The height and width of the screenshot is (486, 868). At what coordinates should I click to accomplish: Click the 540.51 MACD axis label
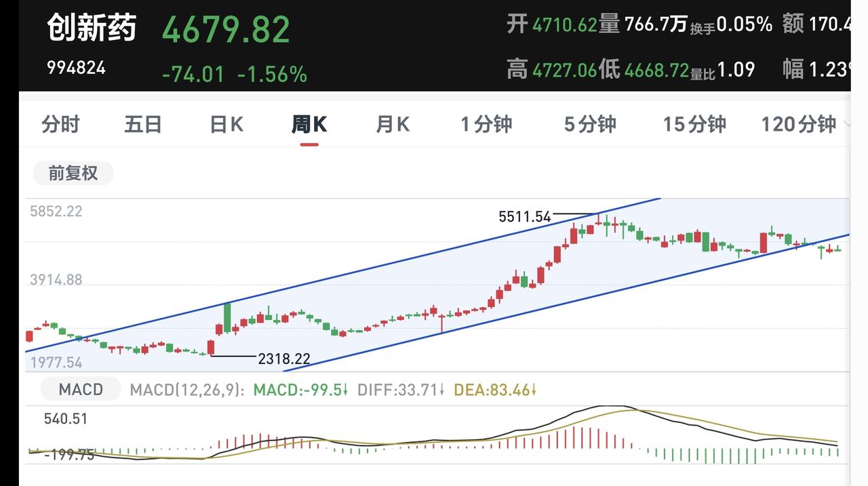coord(66,419)
